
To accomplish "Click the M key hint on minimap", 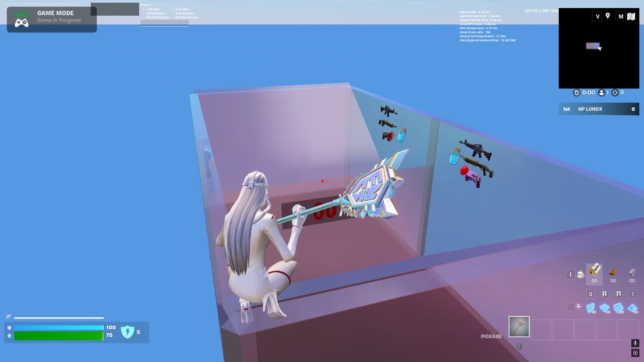I will pyautogui.click(x=621, y=16).
